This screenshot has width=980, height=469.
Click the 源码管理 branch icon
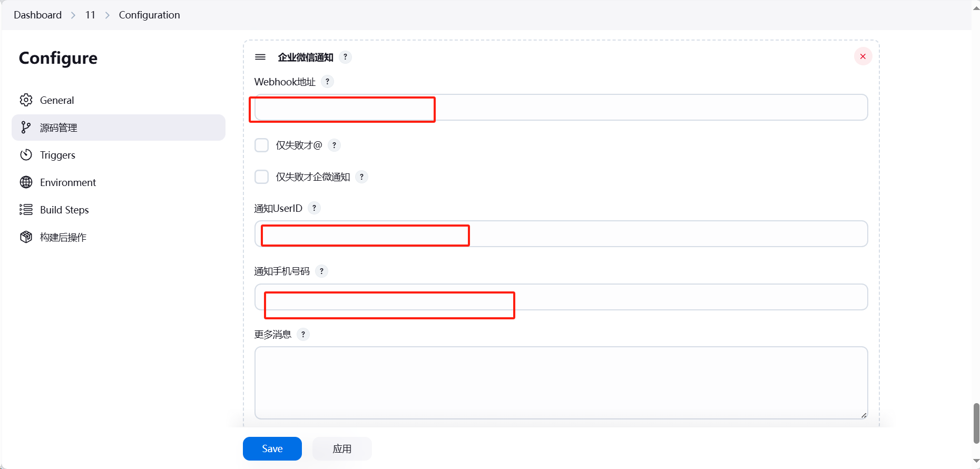pyautogui.click(x=26, y=128)
